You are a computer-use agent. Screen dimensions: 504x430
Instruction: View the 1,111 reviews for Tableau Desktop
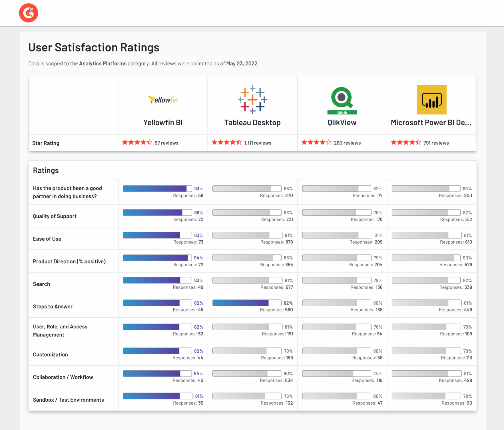click(258, 143)
